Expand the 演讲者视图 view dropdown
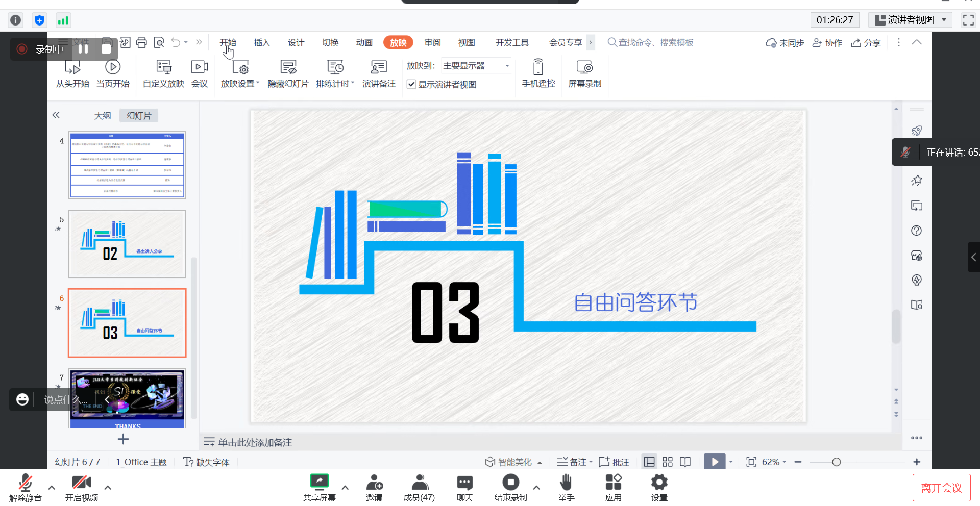980x506 pixels. pos(944,20)
